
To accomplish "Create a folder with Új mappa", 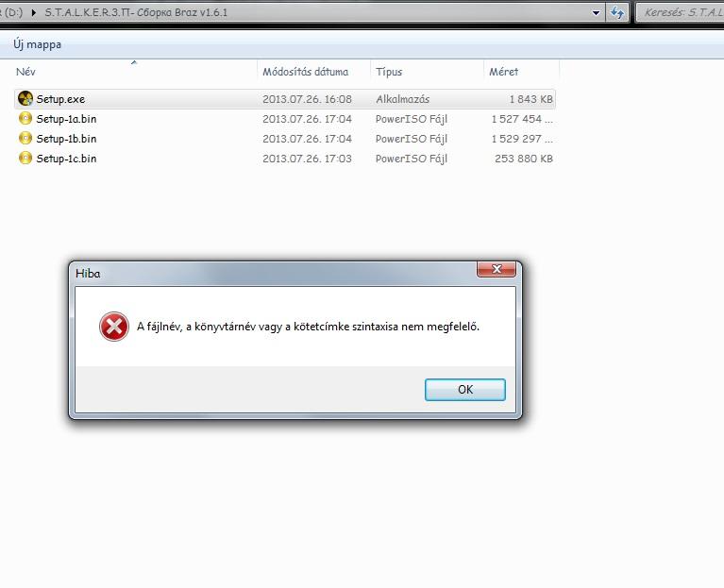I will click(x=38, y=44).
